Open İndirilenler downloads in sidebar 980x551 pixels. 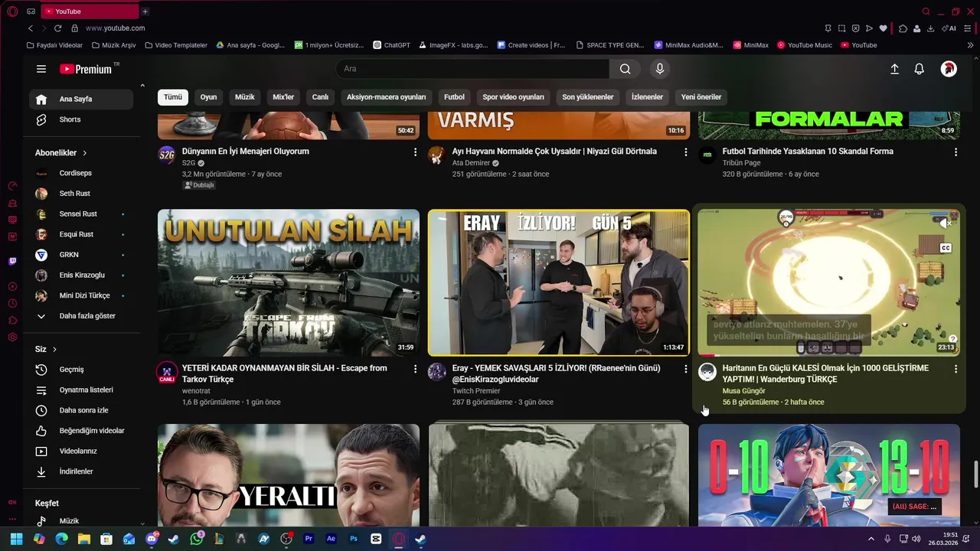[81, 471]
